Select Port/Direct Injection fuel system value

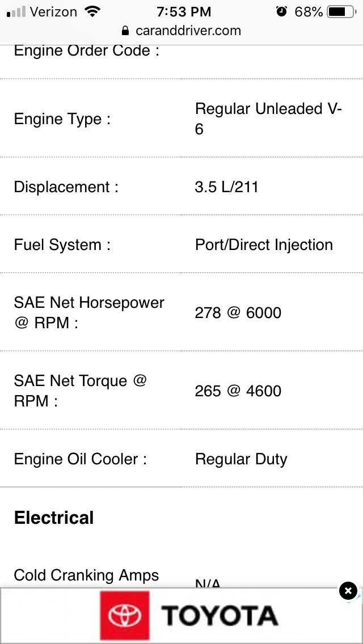pos(264,245)
